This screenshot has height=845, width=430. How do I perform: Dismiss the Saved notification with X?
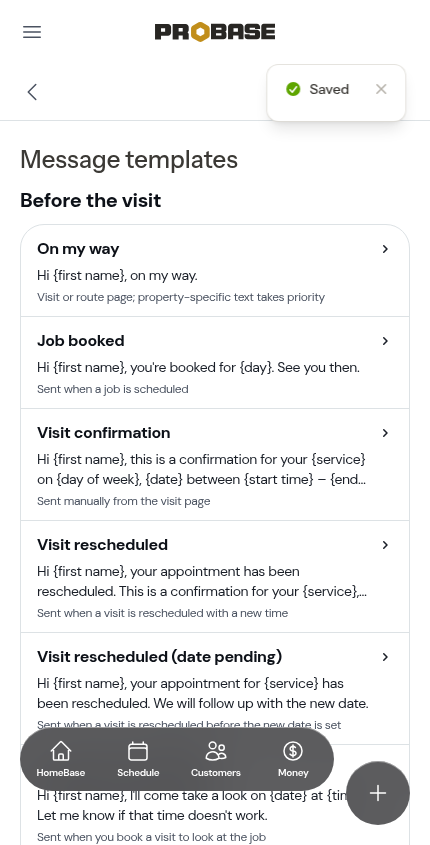(x=381, y=89)
